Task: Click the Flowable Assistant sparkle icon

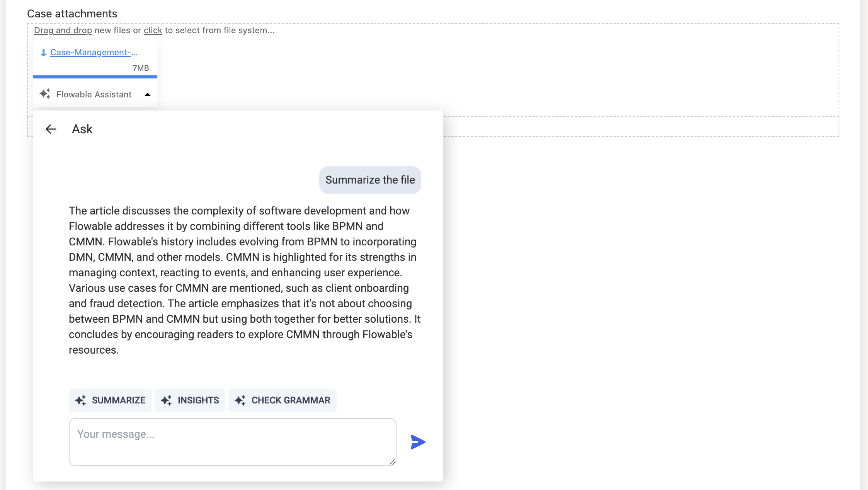Action: pyautogui.click(x=45, y=94)
